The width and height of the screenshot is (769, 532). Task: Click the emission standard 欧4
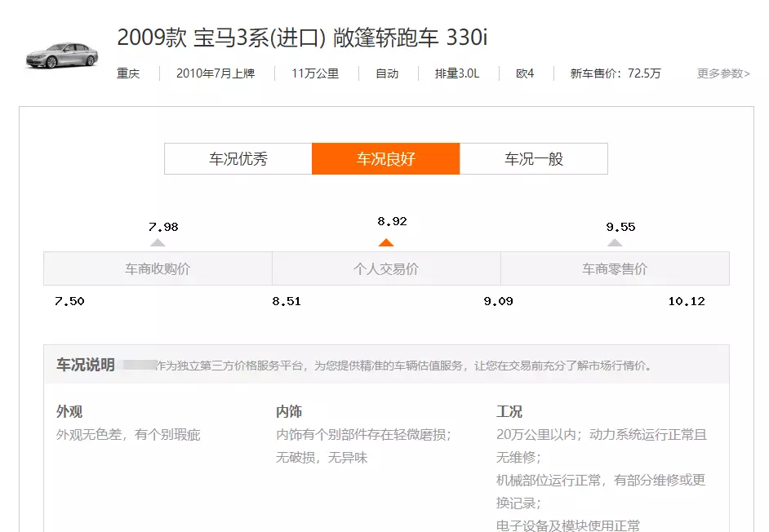tap(525, 73)
